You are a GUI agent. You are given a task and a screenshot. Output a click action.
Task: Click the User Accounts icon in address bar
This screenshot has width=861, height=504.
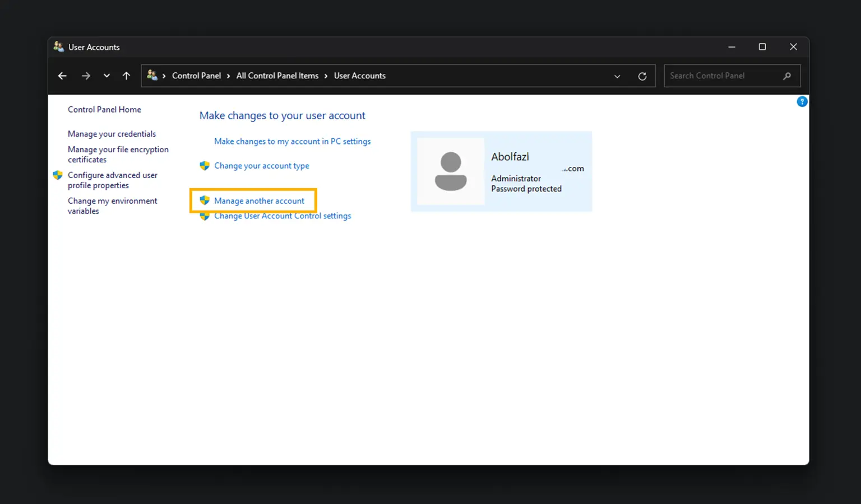coord(152,75)
